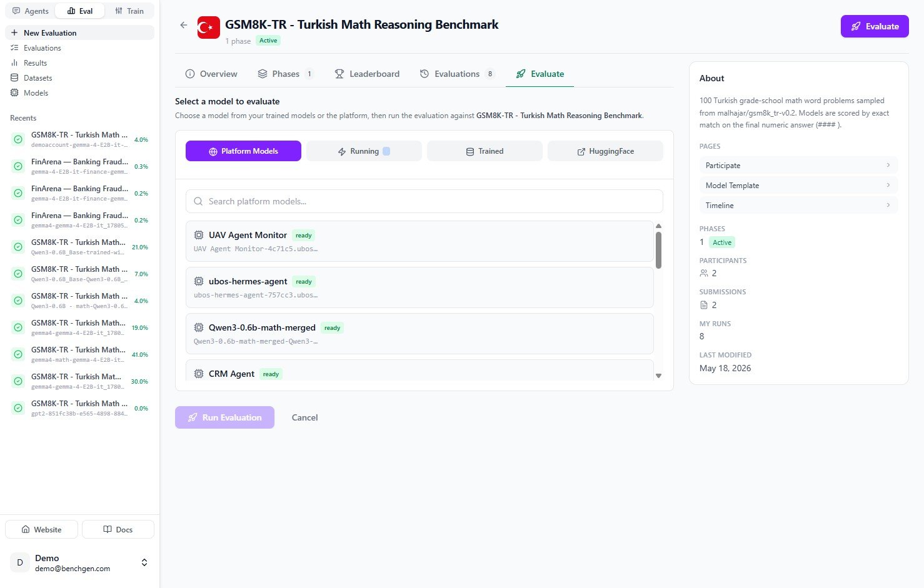The height and width of the screenshot is (588, 924).
Task: Click the Datasets database icon
Action: click(x=14, y=77)
